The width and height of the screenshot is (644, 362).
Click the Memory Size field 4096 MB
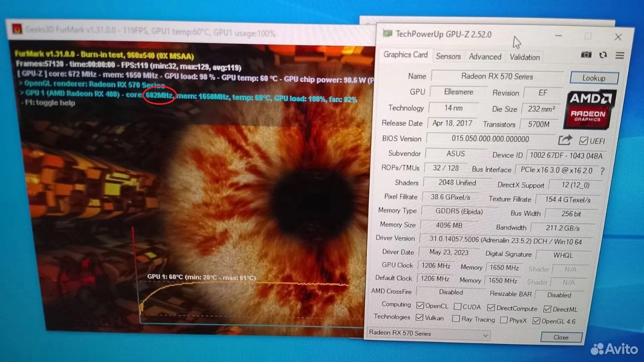coord(449,225)
